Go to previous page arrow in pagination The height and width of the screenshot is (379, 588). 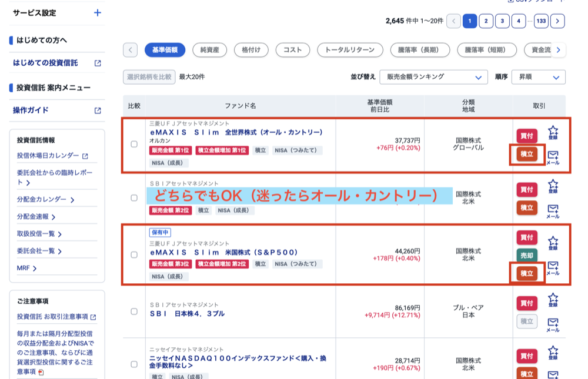tap(453, 21)
